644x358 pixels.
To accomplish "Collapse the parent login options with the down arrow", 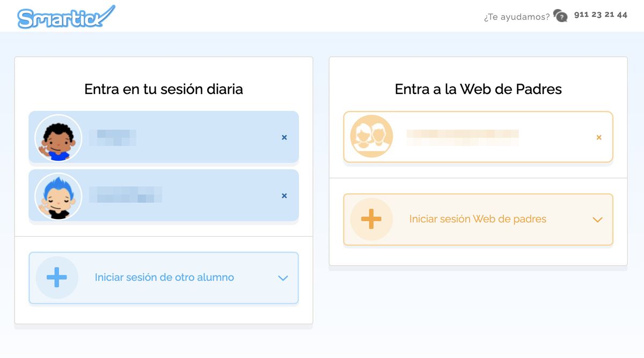I will click(597, 219).
